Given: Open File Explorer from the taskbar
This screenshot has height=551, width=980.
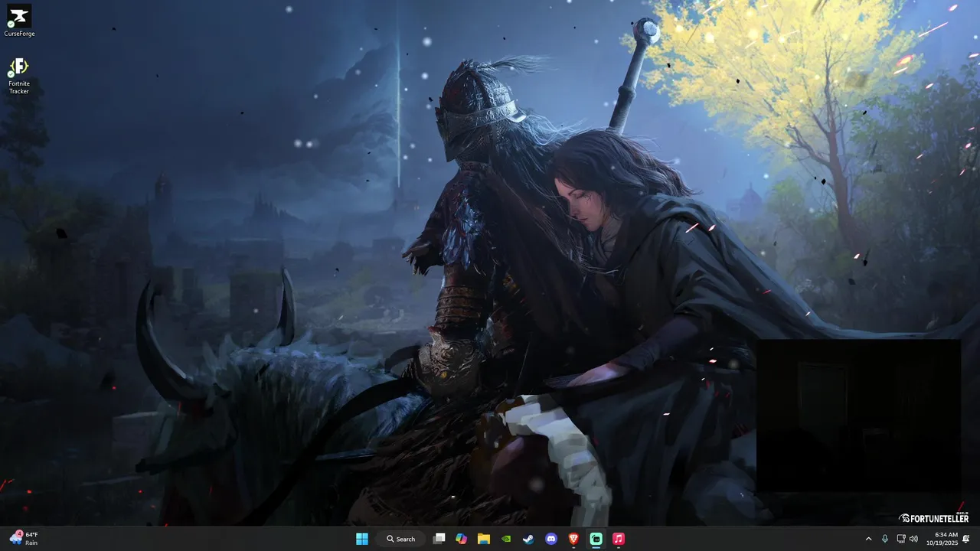Looking at the screenshot, I should (484, 539).
